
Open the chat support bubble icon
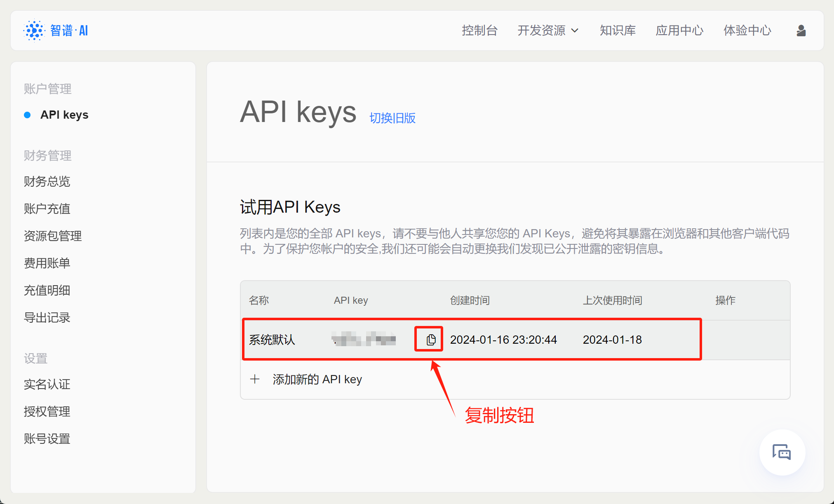pyautogui.click(x=782, y=452)
